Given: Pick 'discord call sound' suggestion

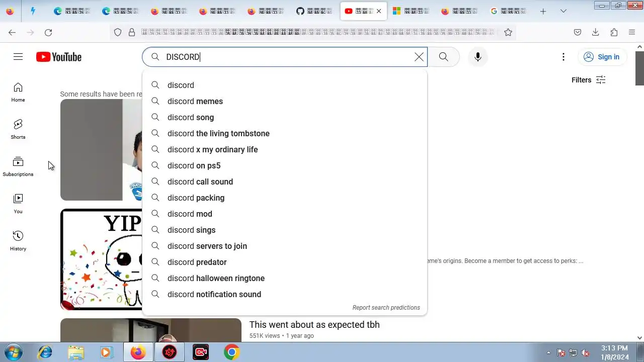Looking at the screenshot, I should point(285,182).
